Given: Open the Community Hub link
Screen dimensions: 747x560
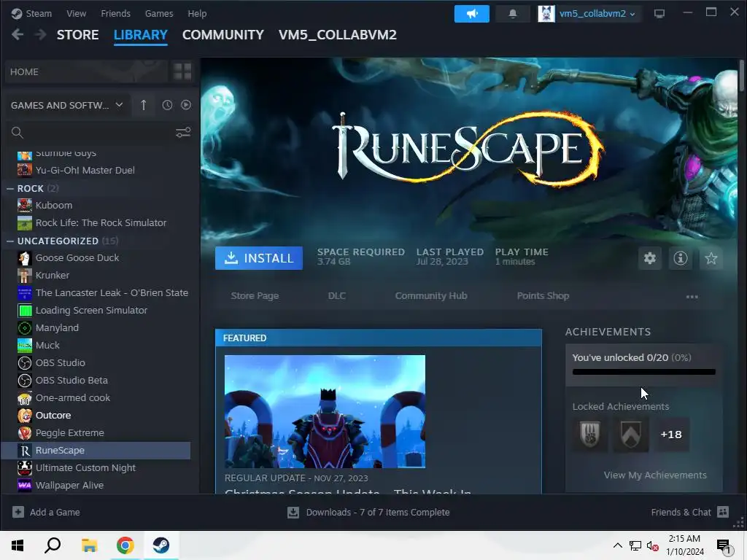Looking at the screenshot, I should (431, 296).
